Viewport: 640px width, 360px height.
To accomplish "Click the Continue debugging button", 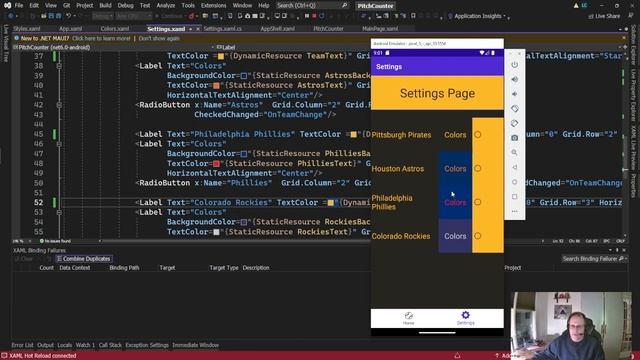I will (169, 16).
